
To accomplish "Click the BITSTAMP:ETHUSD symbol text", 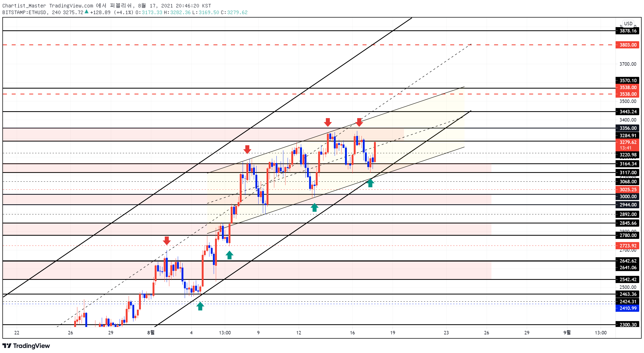I will (x=24, y=13).
